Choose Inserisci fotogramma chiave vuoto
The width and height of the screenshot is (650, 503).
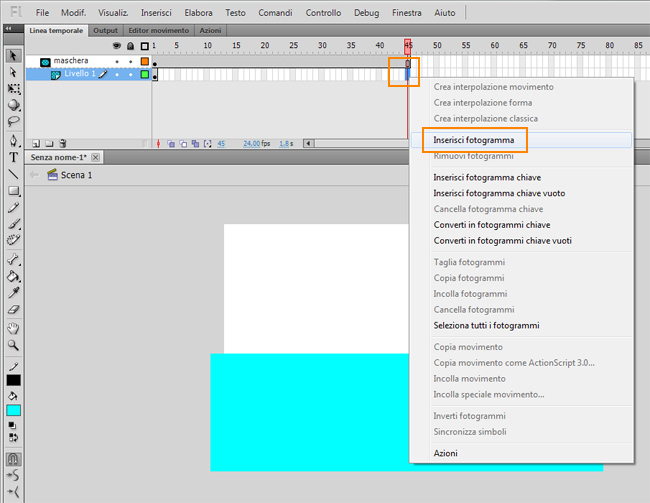[x=521, y=193]
